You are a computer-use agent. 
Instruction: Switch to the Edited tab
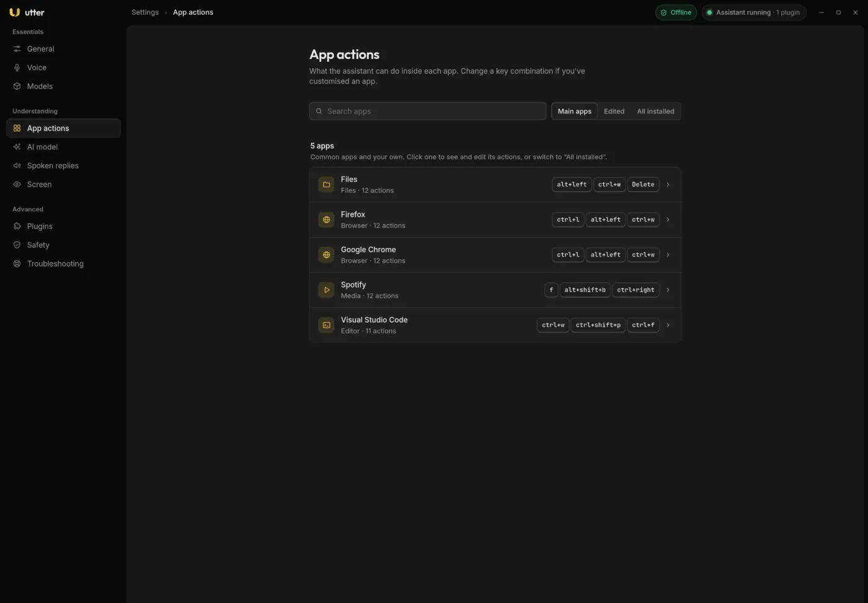614,112
